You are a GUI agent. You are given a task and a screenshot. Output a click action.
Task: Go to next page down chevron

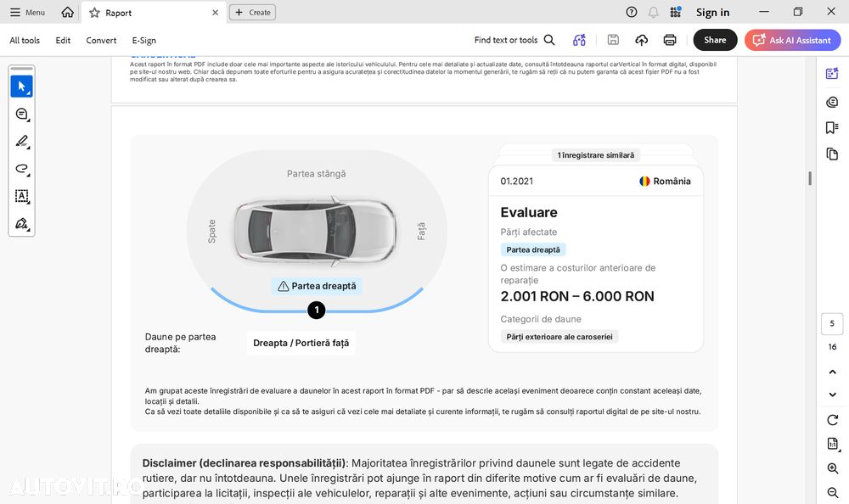[832, 395]
